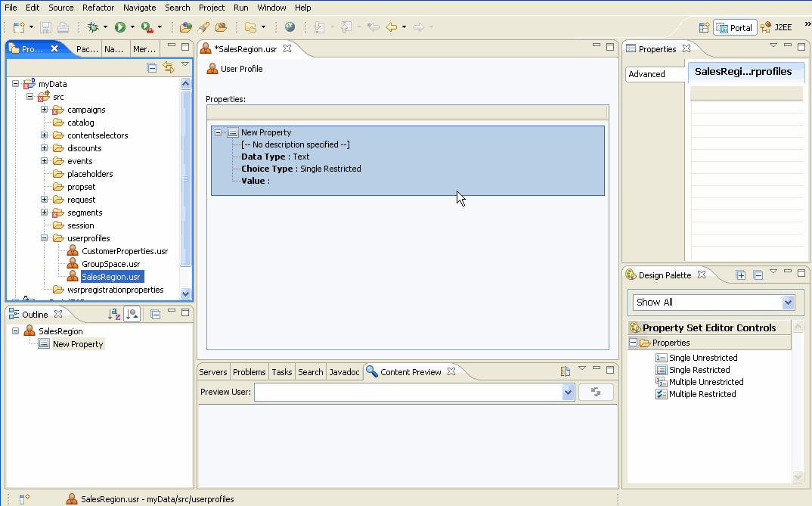Collapse the userprofiles folder
The height and width of the screenshot is (506, 812).
44,237
